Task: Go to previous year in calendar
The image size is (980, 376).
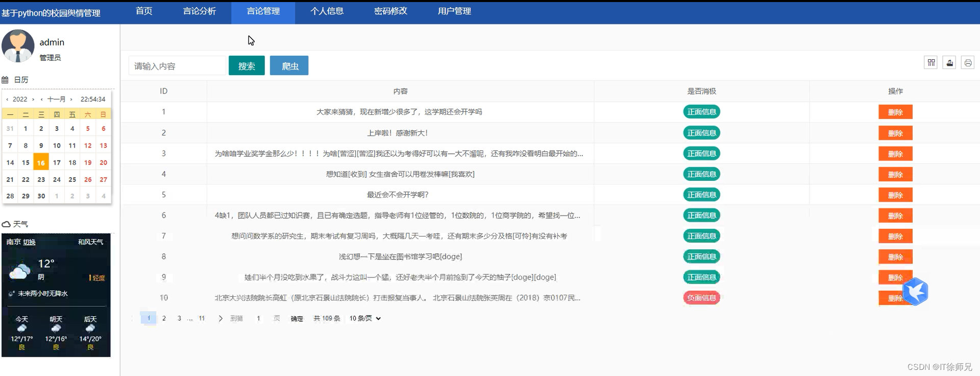Action: 7,99
